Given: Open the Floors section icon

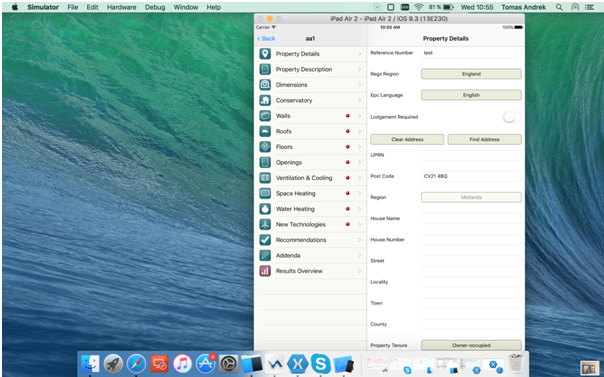Looking at the screenshot, I should (265, 147).
